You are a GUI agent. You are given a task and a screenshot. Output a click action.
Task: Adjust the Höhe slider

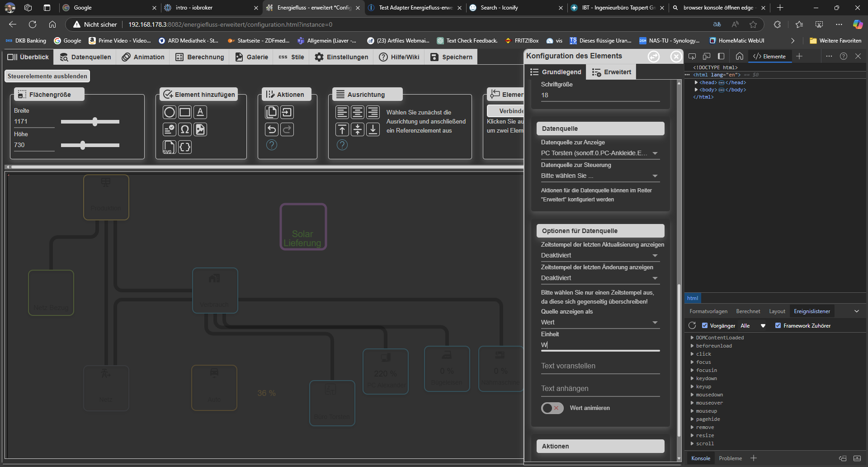[90, 145]
